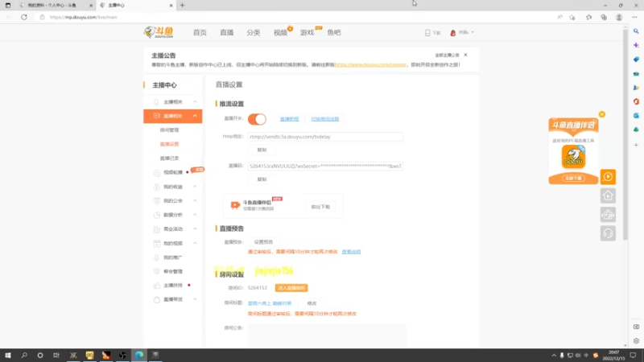The width and height of the screenshot is (644, 362).
Task: Follow the douyu.com/creator link in the announcement
Action: pos(370,64)
